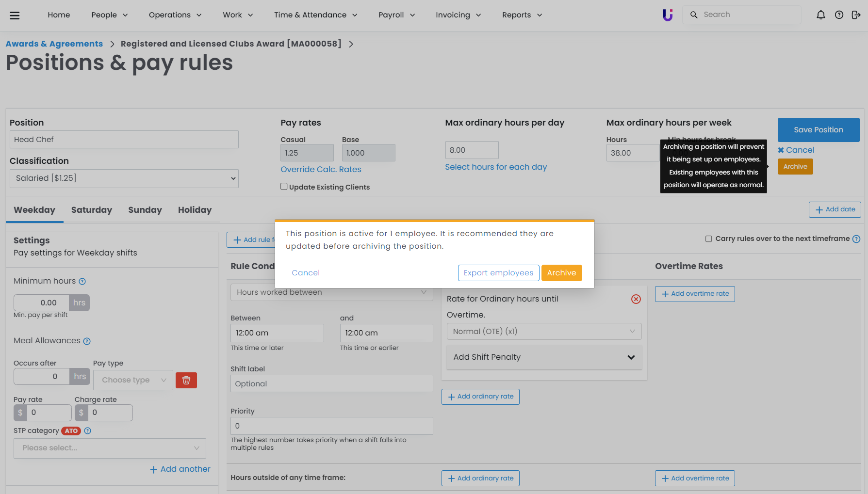This screenshot has height=494, width=868.
Task: Open Awards & Agreements breadcrumb link
Action: coord(54,44)
